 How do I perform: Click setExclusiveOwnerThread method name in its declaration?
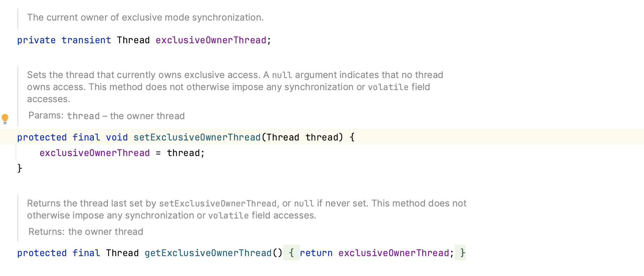pyautogui.click(x=197, y=137)
